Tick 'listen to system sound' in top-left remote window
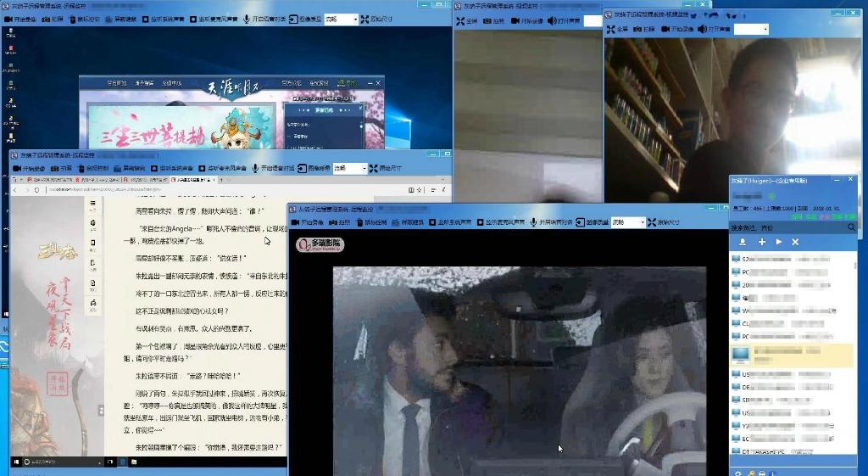This screenshot has width=868, height=476. point(146,20)
